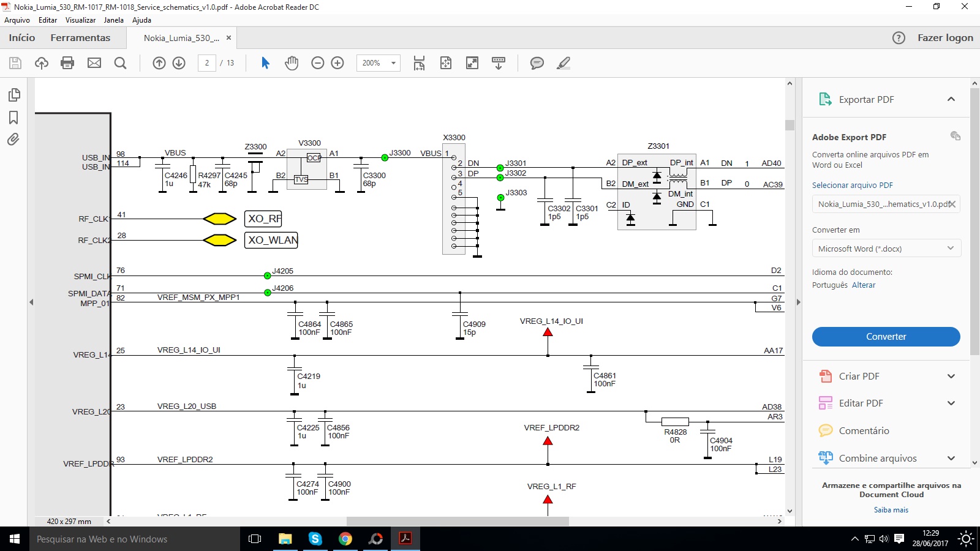Open Google Chrome from the taskbar
The width and height of the screenshot is (980, 551).
click(x=345, y=539)
